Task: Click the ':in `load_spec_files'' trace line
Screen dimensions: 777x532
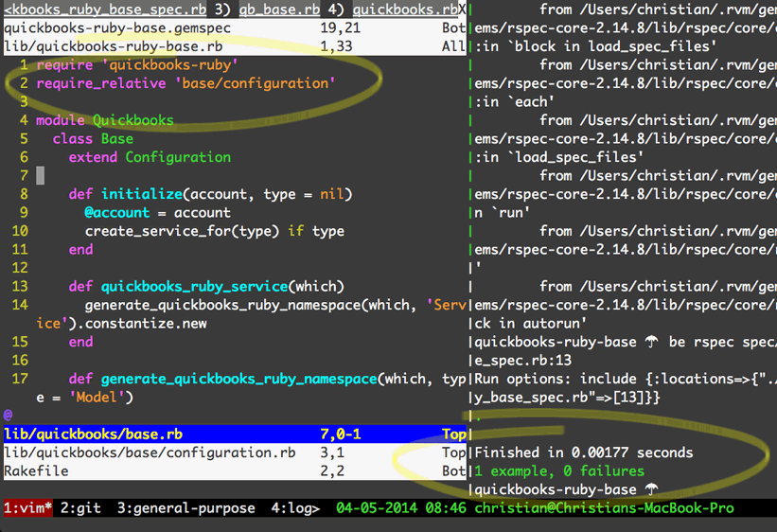Action: 559,157
